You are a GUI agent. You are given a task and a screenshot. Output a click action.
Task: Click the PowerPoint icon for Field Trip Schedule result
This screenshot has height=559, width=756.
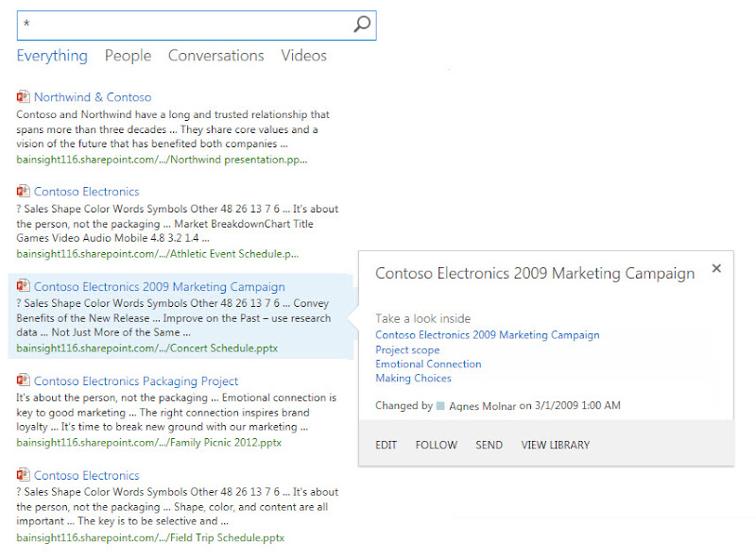tap(23, 475)
